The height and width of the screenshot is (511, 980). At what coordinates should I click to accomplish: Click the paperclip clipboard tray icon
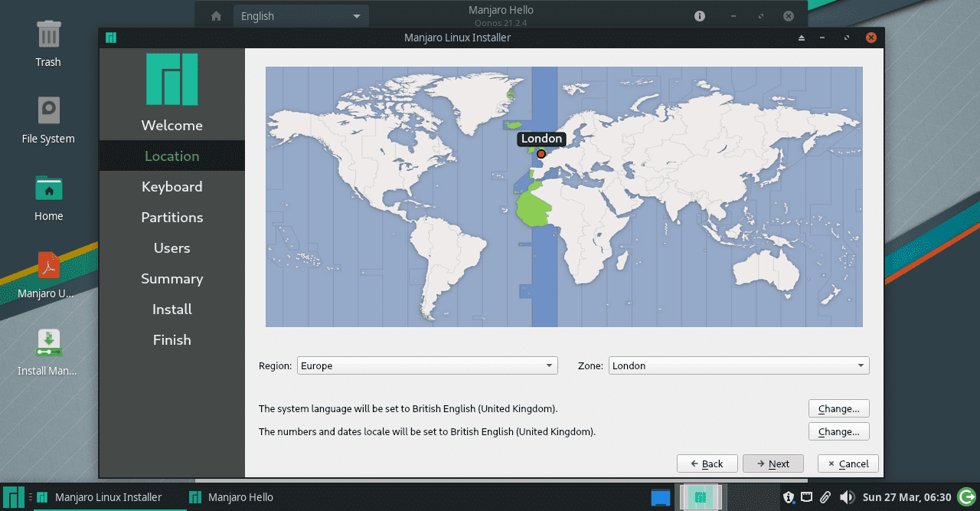click(x=825, y=497)
